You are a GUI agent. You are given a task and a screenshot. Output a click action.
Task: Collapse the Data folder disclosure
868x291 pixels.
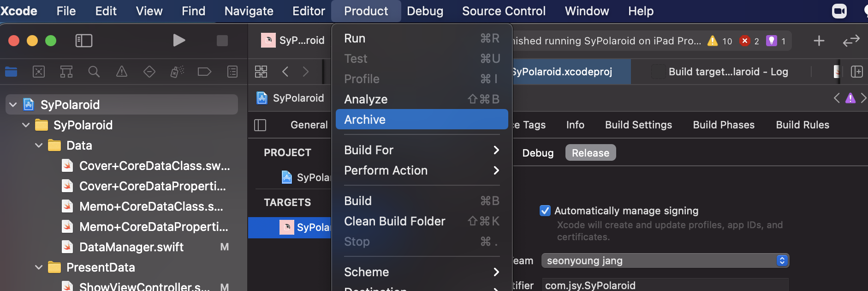point(39,145)
